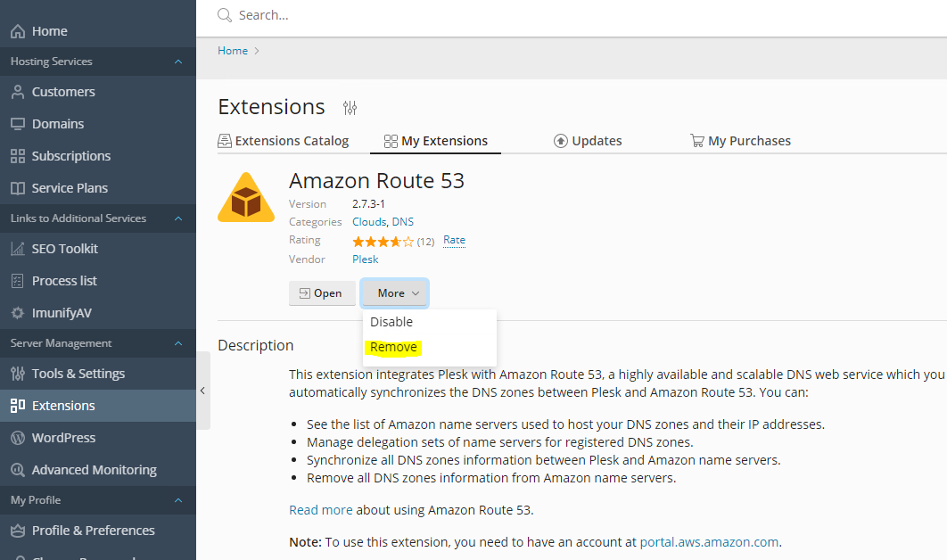The height and width of the screenshot is (560, 947).
Task: Open ImunifyAV gear icon
Action: 18,313
